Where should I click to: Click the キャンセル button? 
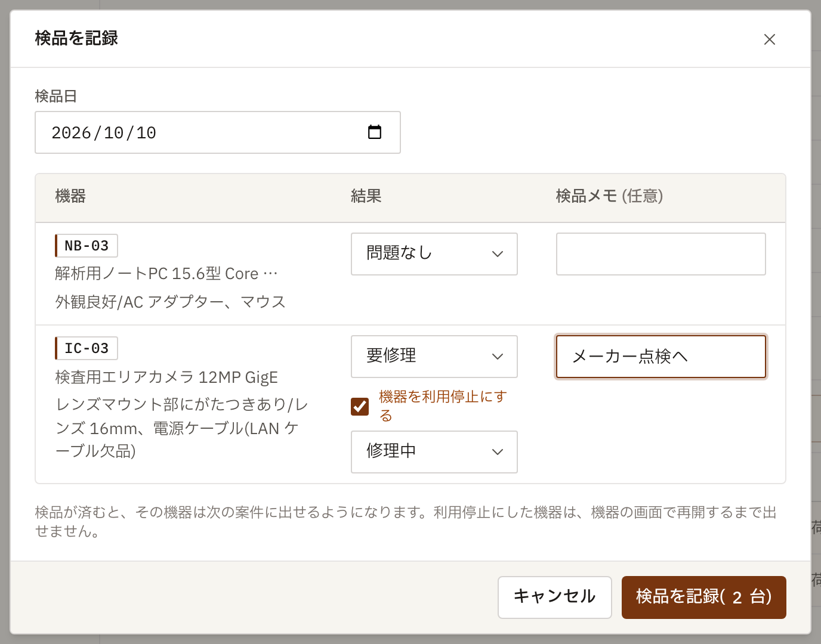555,597
